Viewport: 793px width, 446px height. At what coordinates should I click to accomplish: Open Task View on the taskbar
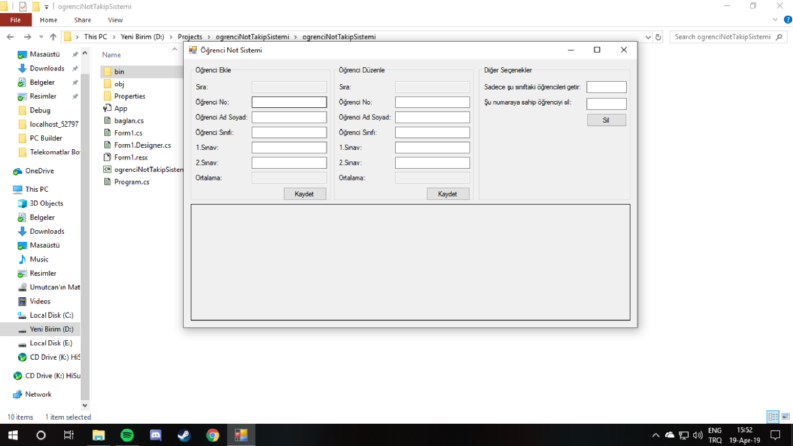tap(69, 435)
